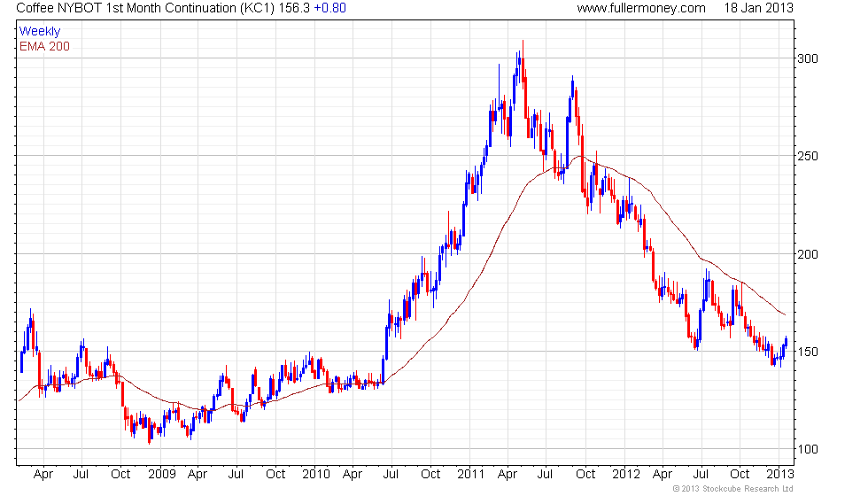The width and height of the screenshot is (868, 496).
Task: Click the last price value 156.3
Action: point(294,8)
